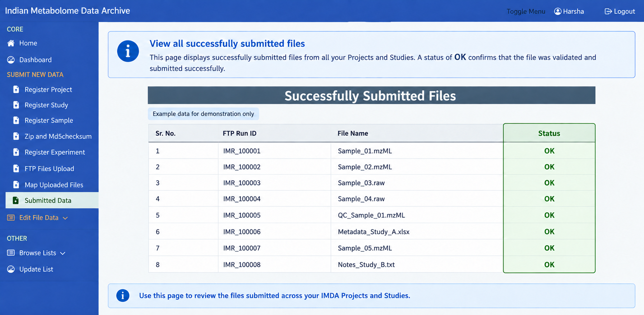Click the FTP Files Upload icon
The image size is (644, 315).
[x=16, y=168]
